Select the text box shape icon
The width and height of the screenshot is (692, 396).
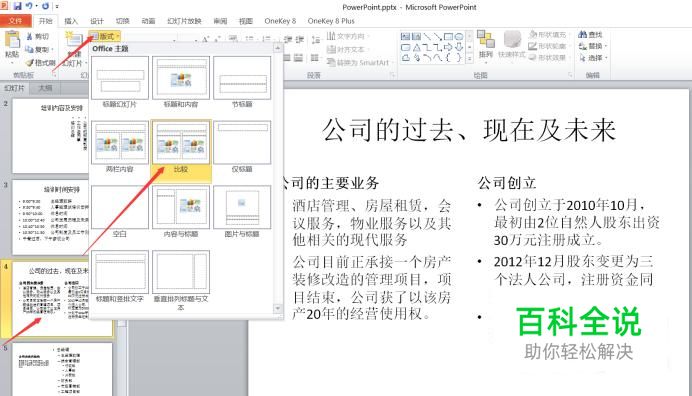(406, 37)
